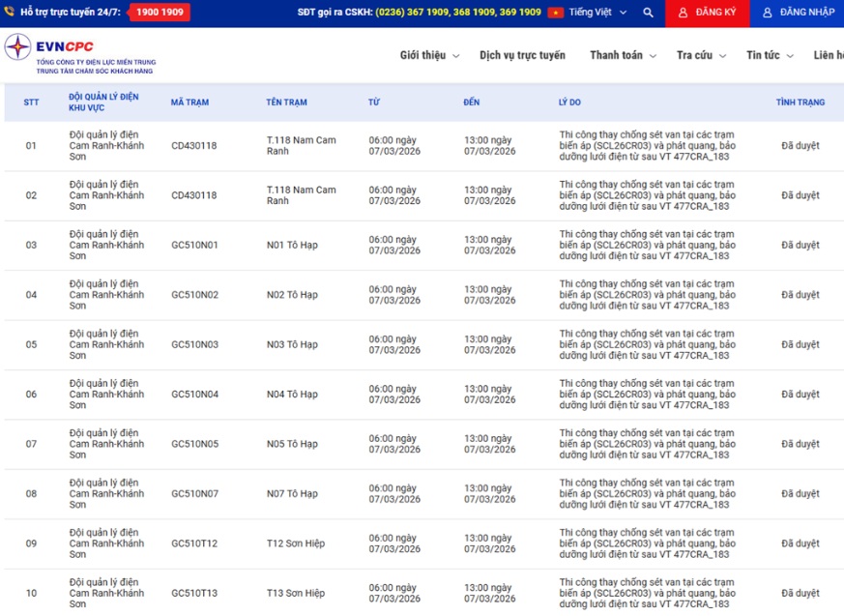
Task: Expand the Tra cứu menu
Action: coord(701,55)
